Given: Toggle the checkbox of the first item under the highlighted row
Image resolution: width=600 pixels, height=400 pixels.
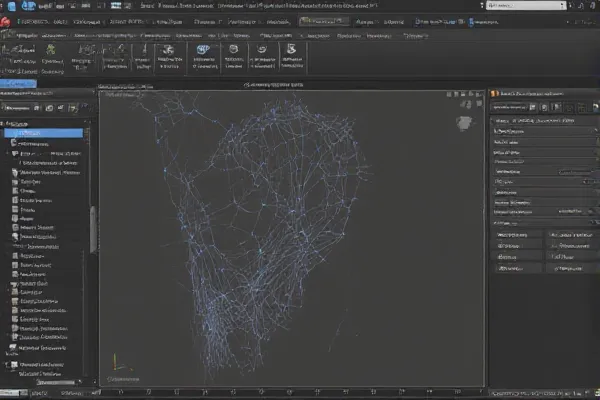Looking at the screenshot, I should tap(14, 143).
